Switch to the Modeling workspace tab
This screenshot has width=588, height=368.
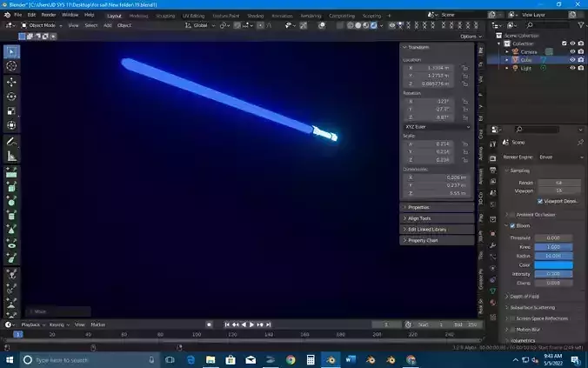(x=139, y=16)
